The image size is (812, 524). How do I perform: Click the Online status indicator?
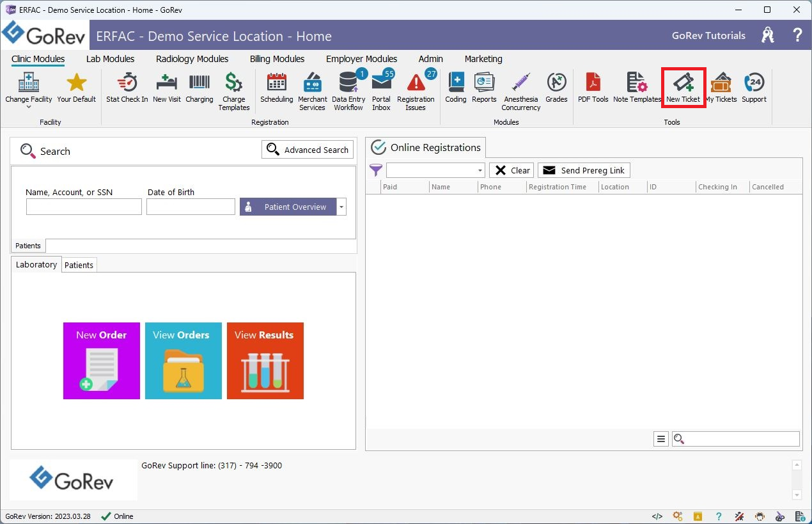[x=118, y=516]
